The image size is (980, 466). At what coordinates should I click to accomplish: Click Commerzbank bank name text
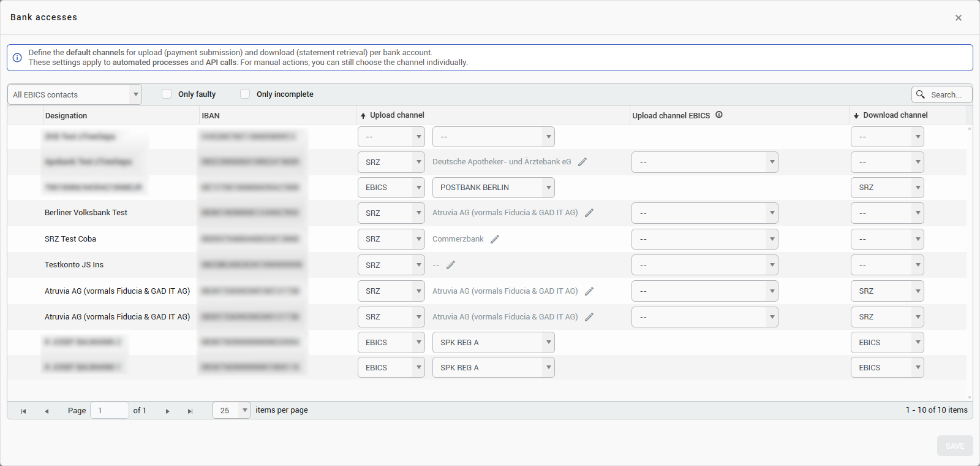tap(458, 239)
